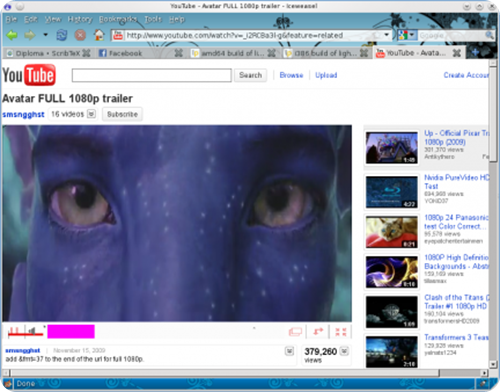Go forward with the Forward arrow
The image size is (500, 392).
tap(30, 35)
